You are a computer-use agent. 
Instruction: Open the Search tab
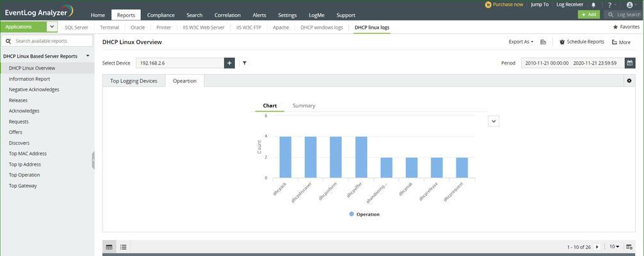click(194, 15)
